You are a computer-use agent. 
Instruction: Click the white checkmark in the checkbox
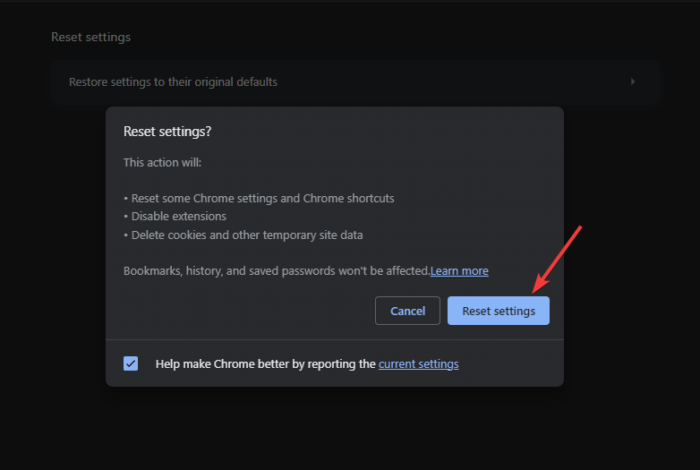point(131,364)
